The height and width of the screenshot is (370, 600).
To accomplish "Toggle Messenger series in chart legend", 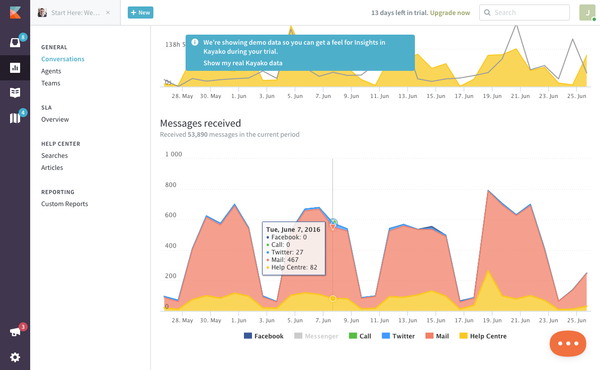I will [316, 336].
